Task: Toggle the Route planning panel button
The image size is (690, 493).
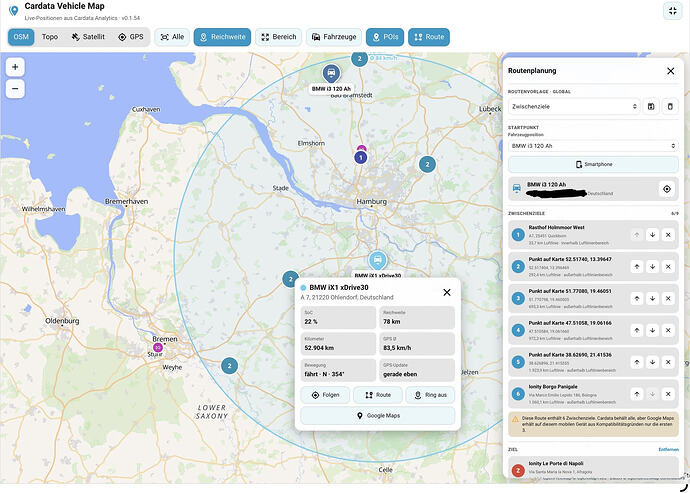Action: [x=429, y=37]
